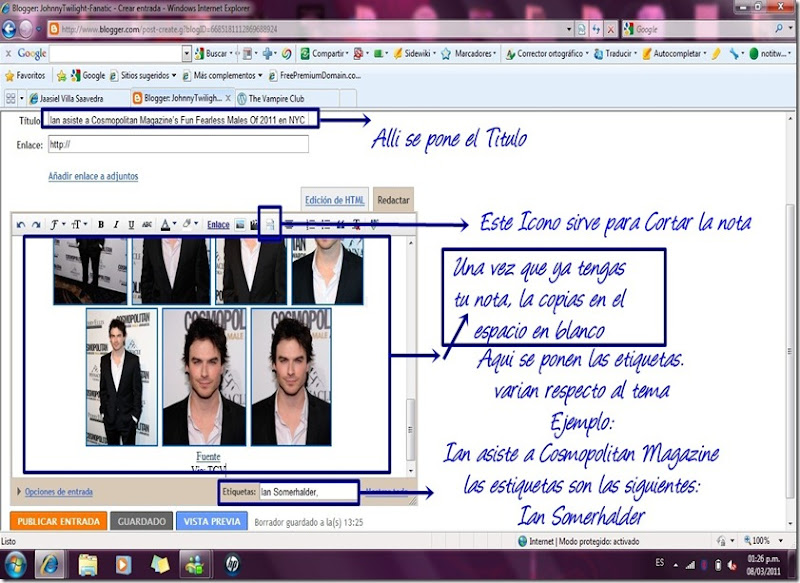
Task: Click the Buscar button on Google Toolbar
Action: [x=214, y=53]
